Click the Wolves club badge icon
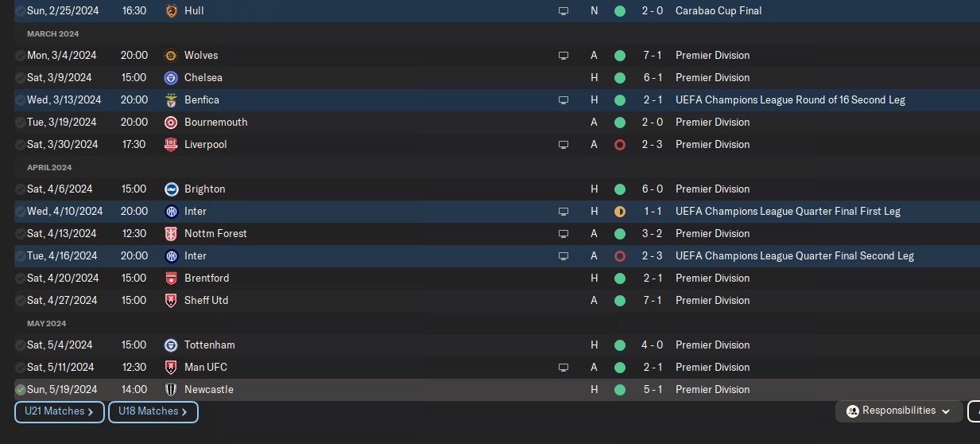Screen dimensions: 980x444 tap(170, 56)
